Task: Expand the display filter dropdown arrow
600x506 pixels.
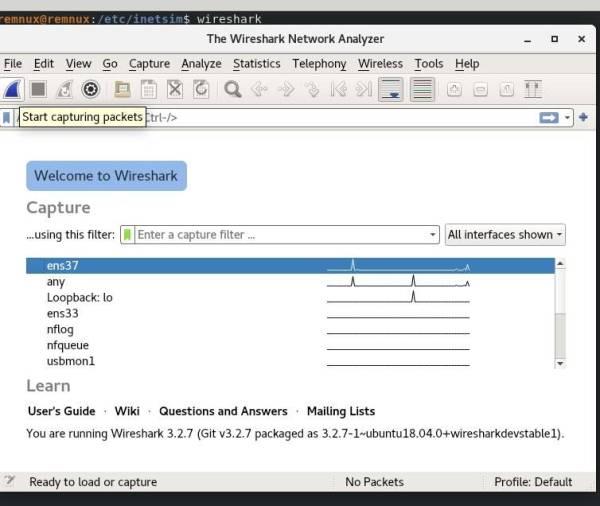Action: tap(568, 118)
